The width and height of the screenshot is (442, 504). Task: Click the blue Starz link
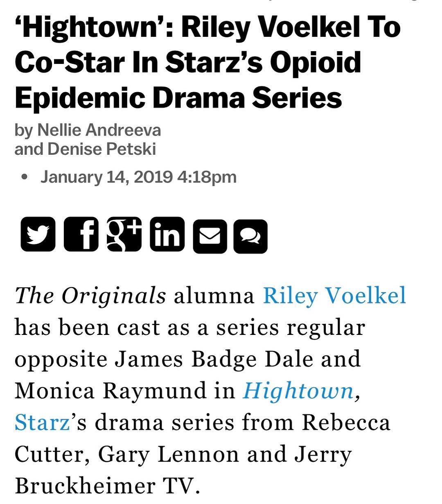(42, 423)
